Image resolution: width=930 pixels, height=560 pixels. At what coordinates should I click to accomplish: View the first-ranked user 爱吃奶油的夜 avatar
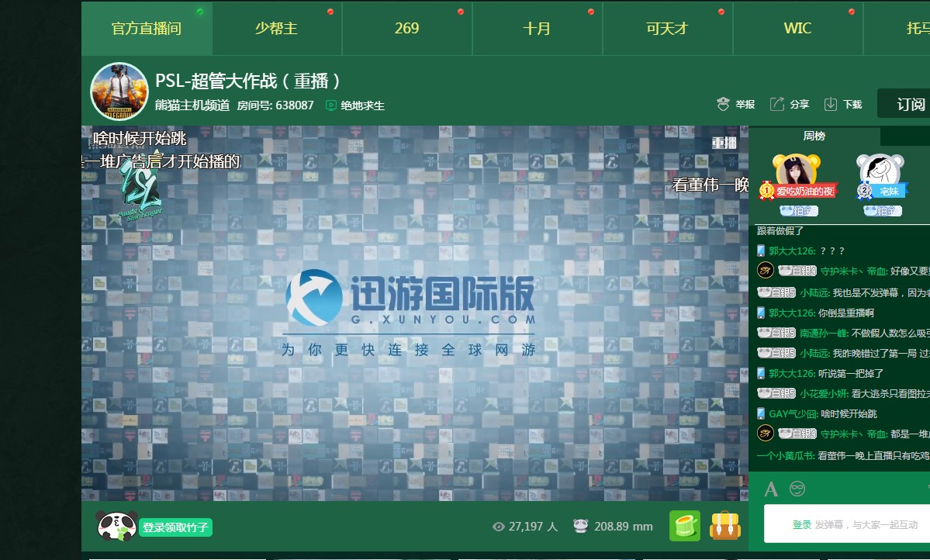[796, 171]
